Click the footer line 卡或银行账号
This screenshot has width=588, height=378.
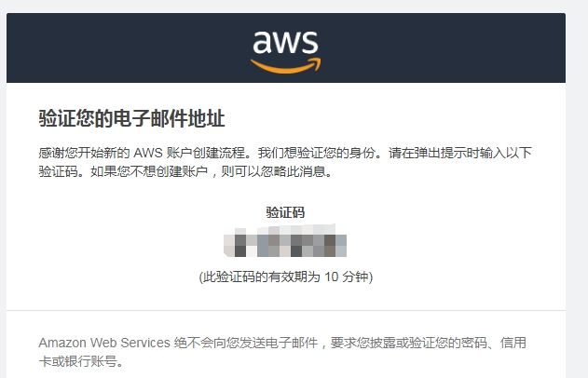(x=81, y=361)
